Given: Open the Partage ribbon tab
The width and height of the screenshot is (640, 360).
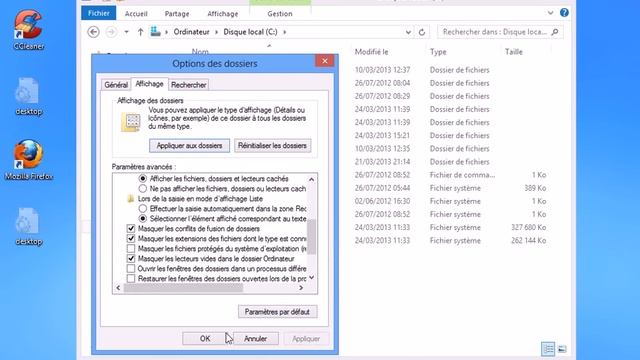Looking at the screenshot, I should 177,13.
